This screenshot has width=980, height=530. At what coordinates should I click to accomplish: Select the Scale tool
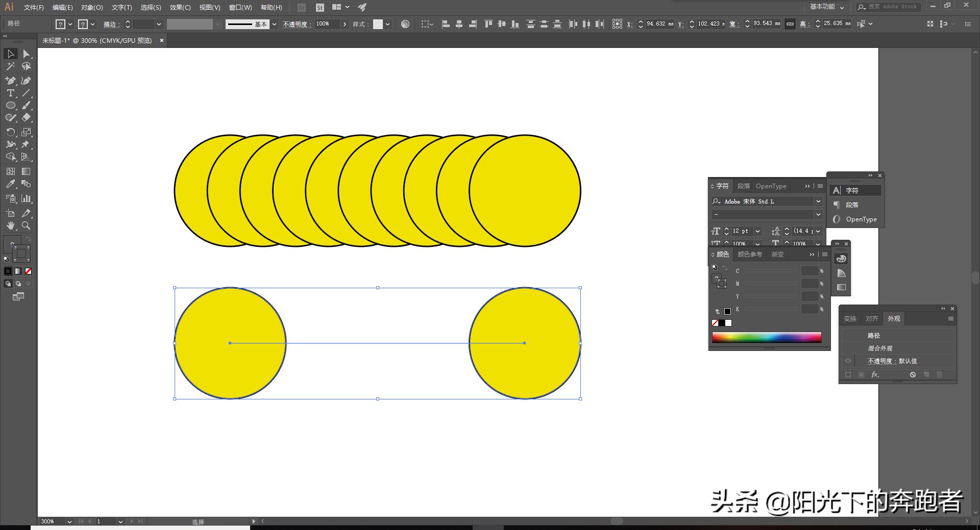click(26, 132)
